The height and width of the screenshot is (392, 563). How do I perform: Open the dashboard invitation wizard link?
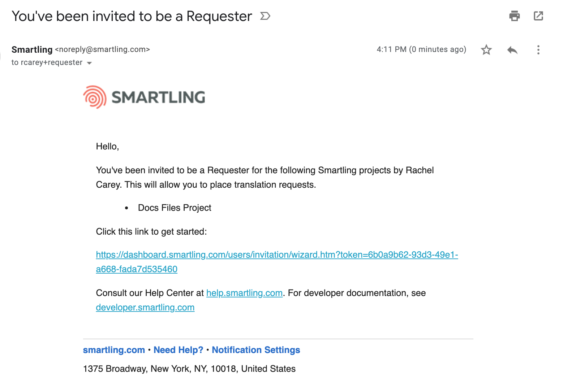(x=277, y=262)
